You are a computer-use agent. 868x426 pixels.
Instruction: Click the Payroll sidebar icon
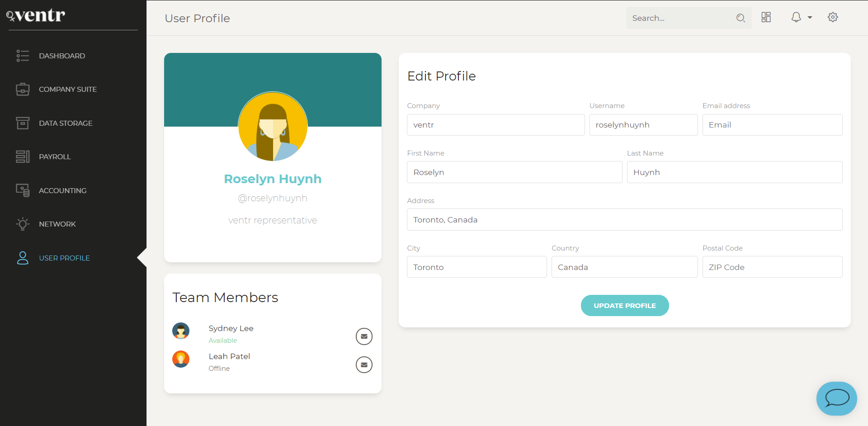click(x=23, y=156)
